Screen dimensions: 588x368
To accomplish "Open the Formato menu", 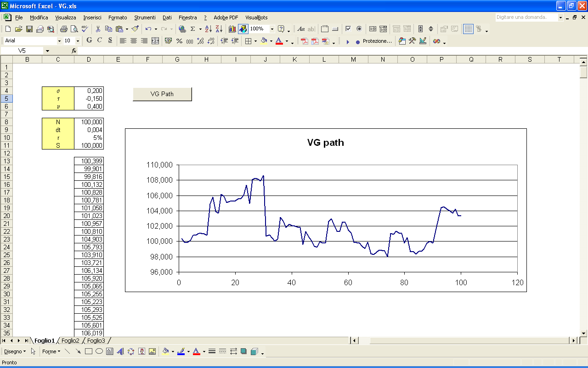I will (x=118, y=17).
